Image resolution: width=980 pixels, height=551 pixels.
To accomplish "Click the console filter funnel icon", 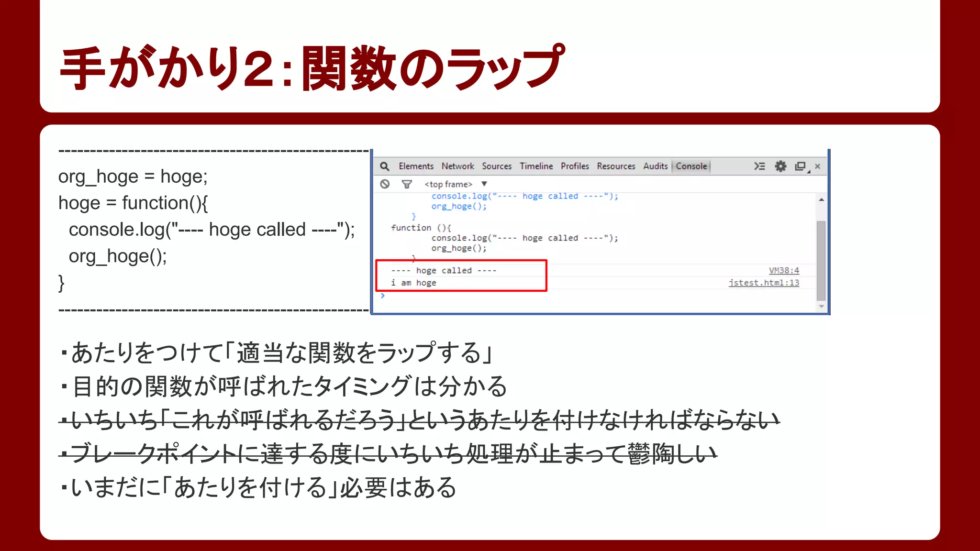I will tap(407, 184).
